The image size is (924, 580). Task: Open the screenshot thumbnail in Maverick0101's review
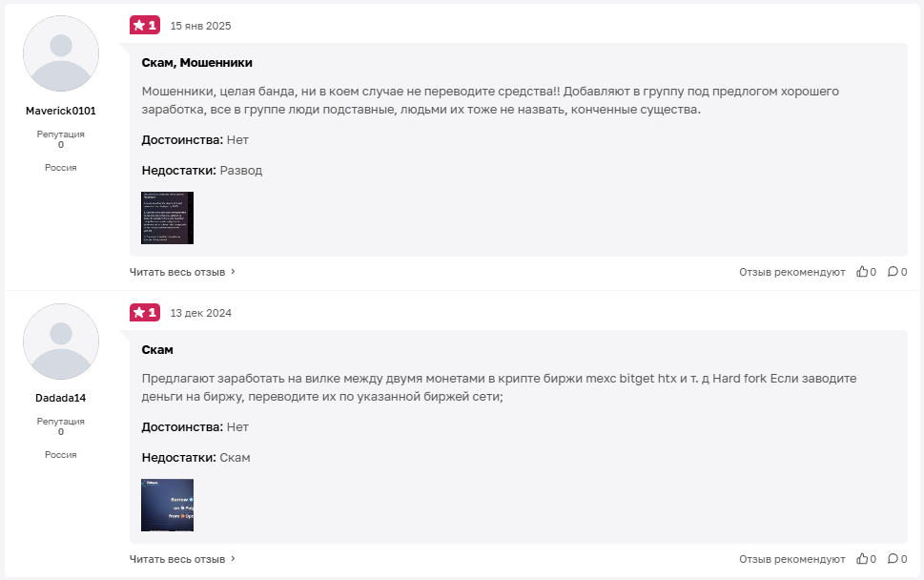[x=168, y=218]
